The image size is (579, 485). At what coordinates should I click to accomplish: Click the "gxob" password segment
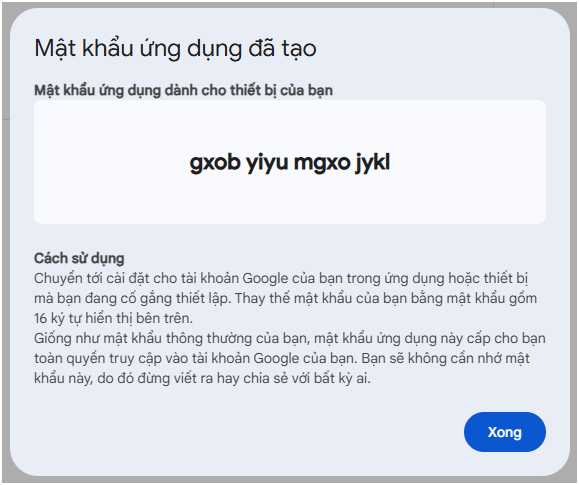pos(215,163)
